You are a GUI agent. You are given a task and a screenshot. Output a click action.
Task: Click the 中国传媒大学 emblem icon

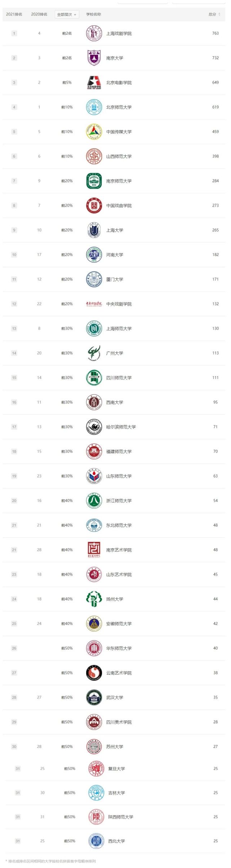tap(94, 132)
